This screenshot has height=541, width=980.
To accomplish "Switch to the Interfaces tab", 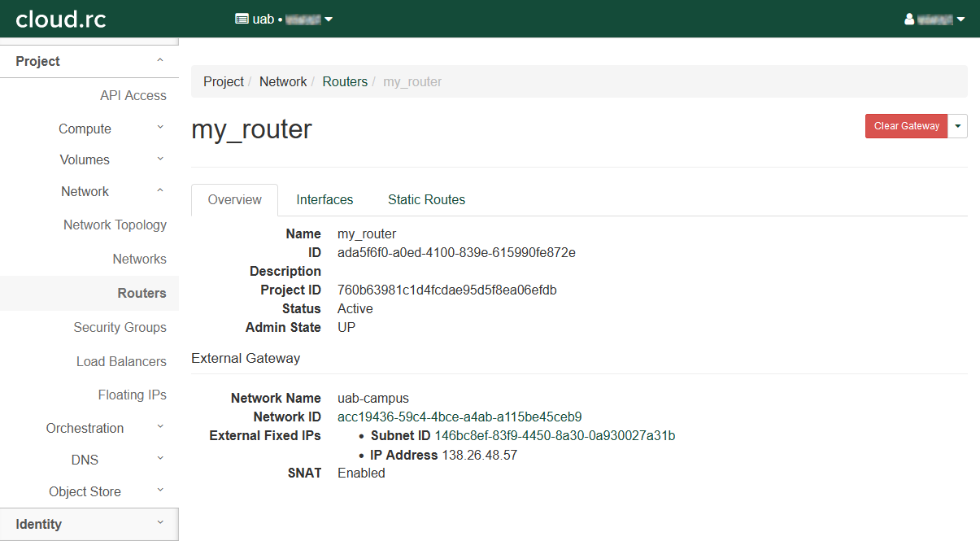I will (x=324, y=199).
